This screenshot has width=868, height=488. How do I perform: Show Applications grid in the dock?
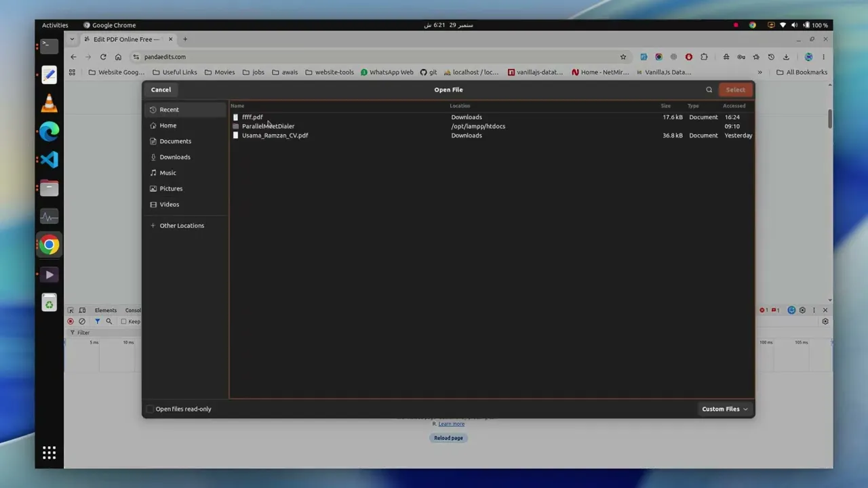(x=49, y=453)
